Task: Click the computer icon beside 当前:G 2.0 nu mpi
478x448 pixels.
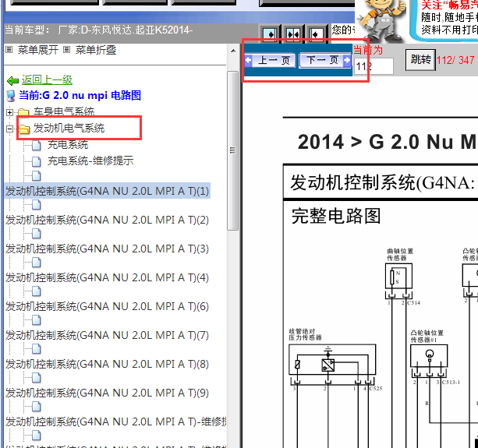Action: click(x=11, y=96)
